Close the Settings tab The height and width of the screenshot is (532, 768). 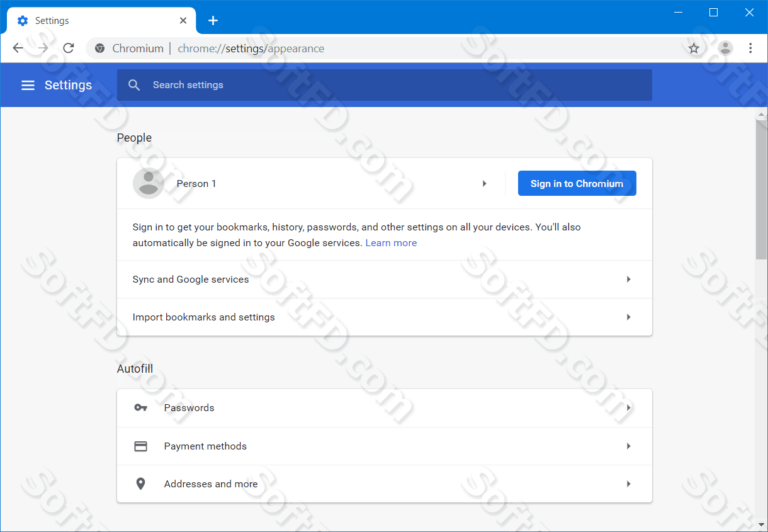[x=183, y=21]
